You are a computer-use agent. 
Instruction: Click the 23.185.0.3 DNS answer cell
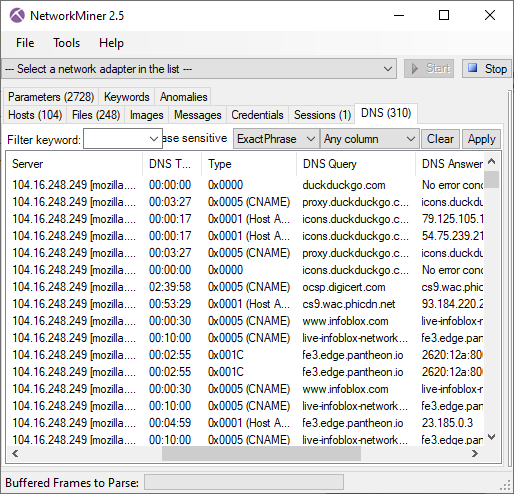point(447,423)
